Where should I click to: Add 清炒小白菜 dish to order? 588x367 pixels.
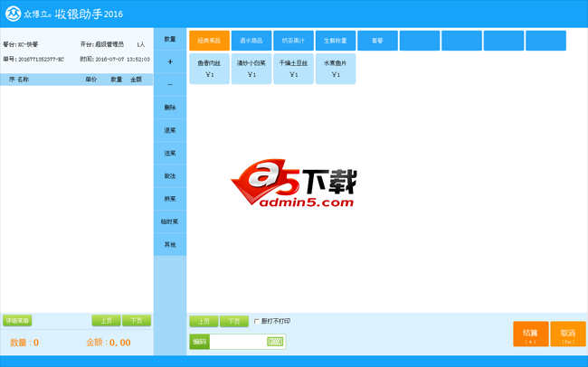point(251,69)
